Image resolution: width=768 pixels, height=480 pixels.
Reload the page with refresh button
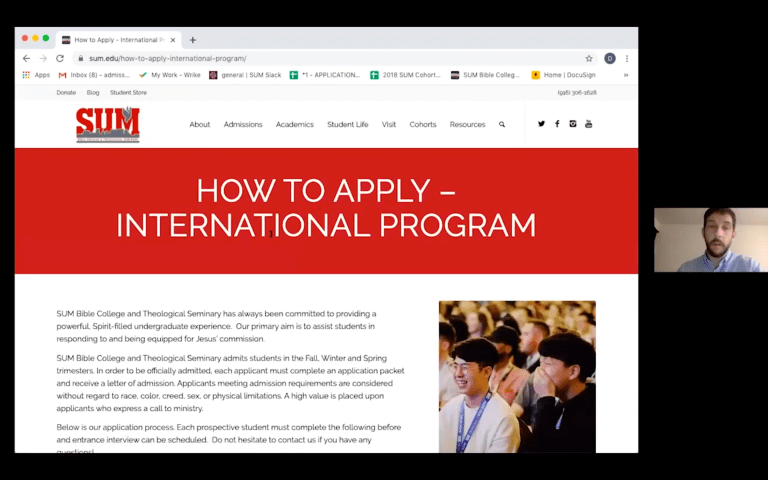pos(58,59)
